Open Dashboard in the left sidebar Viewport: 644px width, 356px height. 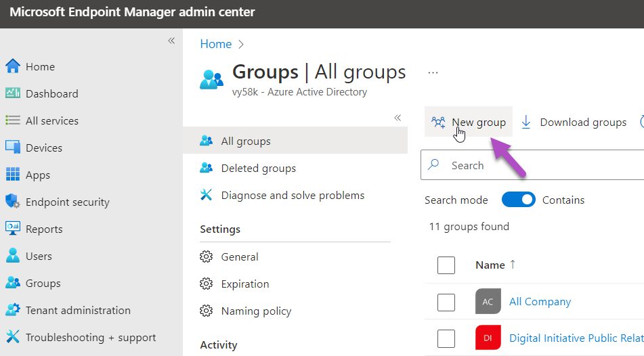(x=51, y=93)
